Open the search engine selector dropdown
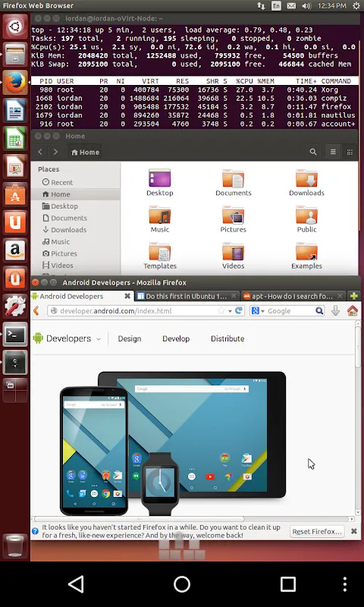Viewport: 364px width, 607px height. (x=258, y=311)
